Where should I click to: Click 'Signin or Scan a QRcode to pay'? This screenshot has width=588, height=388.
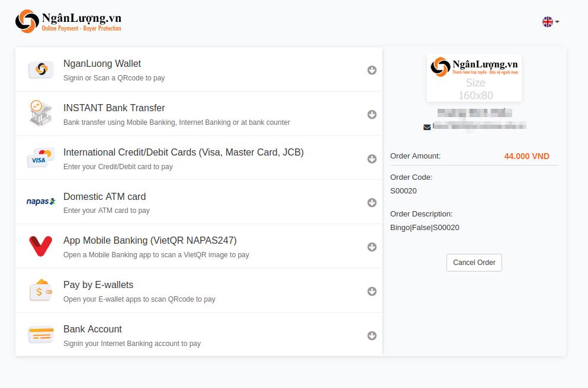coord(114,78)
